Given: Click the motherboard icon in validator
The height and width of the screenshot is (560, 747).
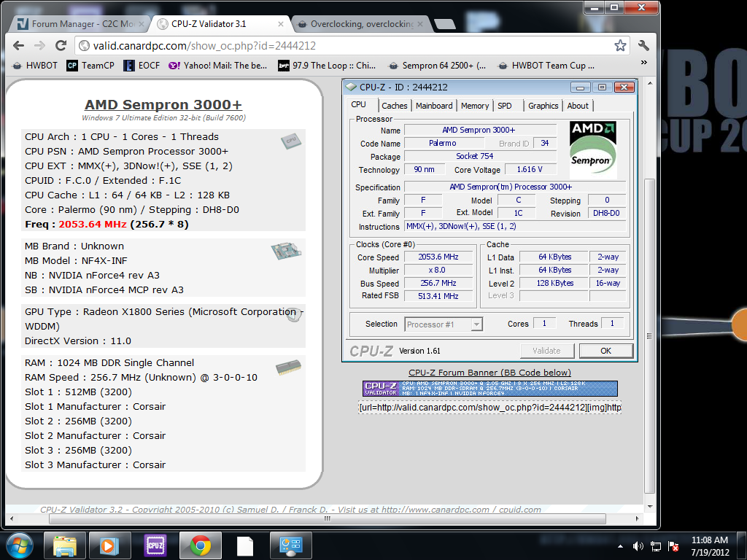Looking at the screenshot, I should [286, 251].
